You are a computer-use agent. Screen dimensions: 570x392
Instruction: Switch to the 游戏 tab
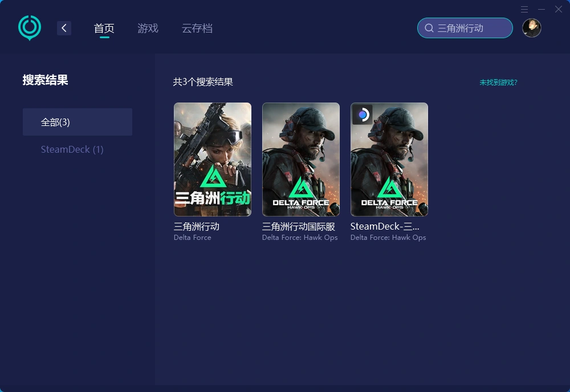click(148, 28)
